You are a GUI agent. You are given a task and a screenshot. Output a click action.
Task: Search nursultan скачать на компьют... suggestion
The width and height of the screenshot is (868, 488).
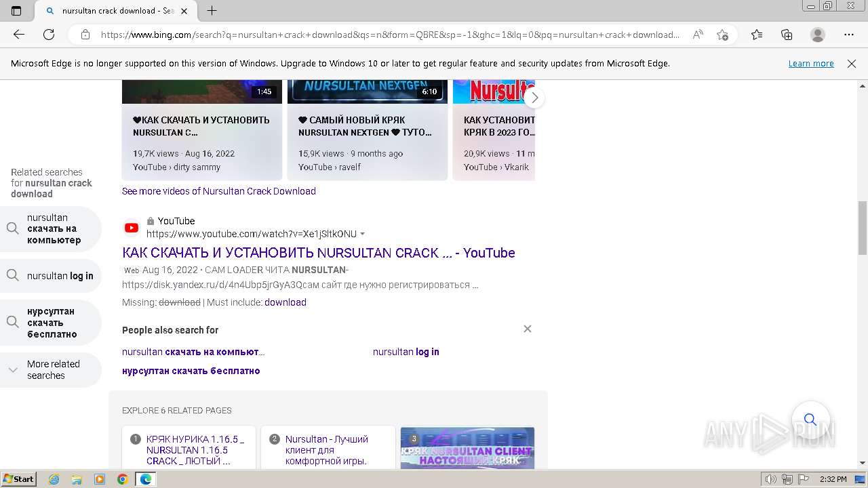pyautogui.click(x=193, y=352)
